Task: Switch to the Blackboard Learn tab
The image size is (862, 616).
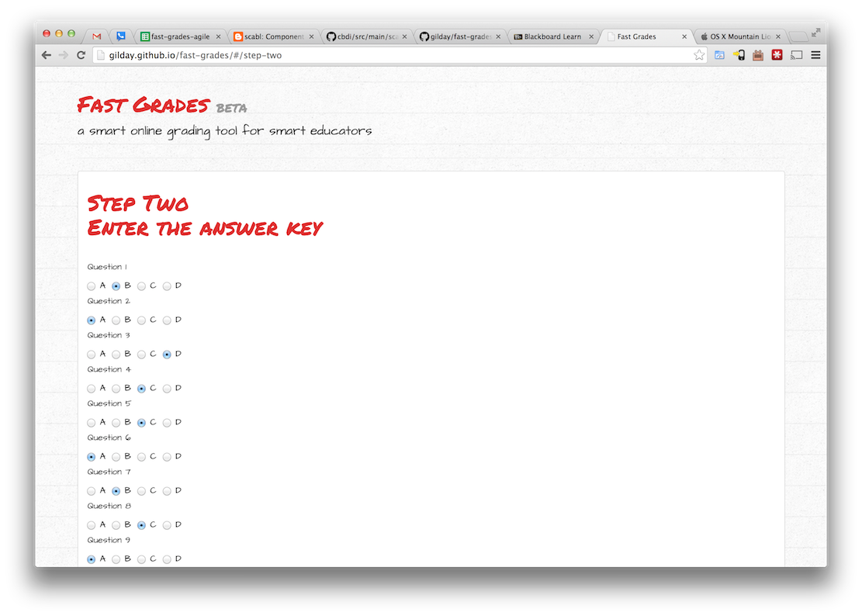Action: (x=552, y=36)
